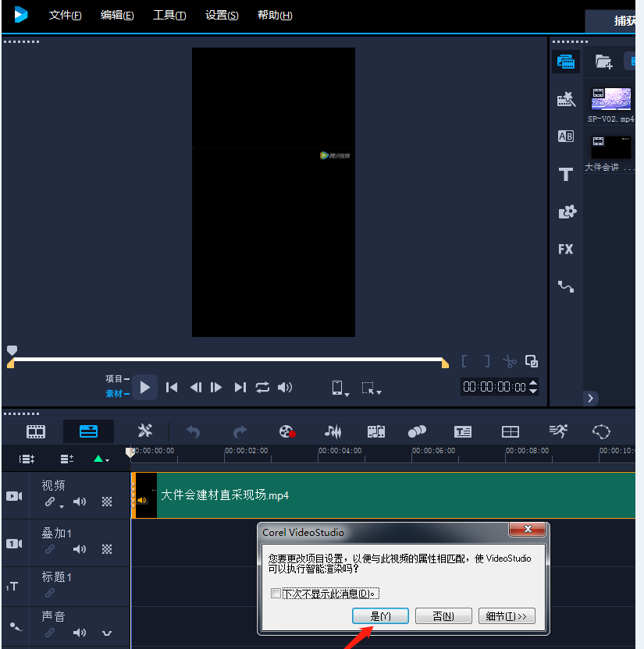Open the Instant Project templates panel
The width and height of the screenshot is (644, 649).
[566, 99]
